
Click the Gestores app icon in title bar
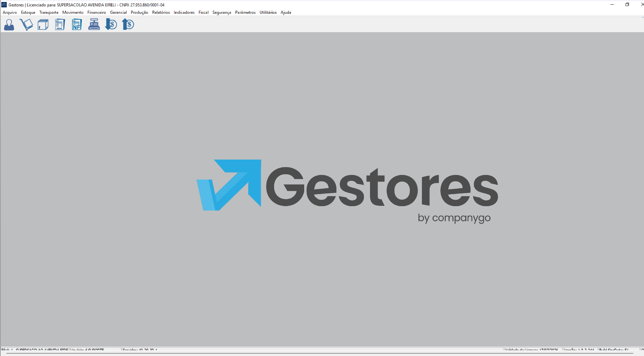click(4, 5)
